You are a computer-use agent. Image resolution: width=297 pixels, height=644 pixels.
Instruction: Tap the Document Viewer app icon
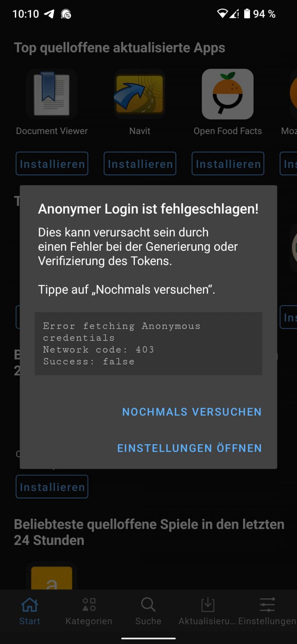(52, 94)
